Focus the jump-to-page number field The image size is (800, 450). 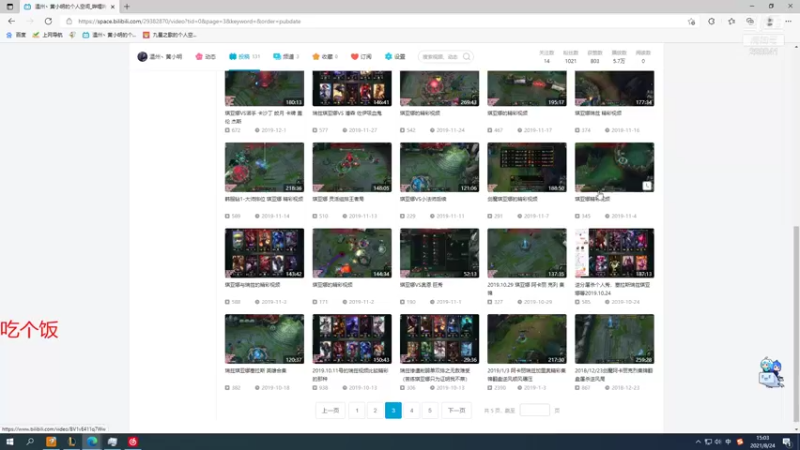(x=534, y=410)
